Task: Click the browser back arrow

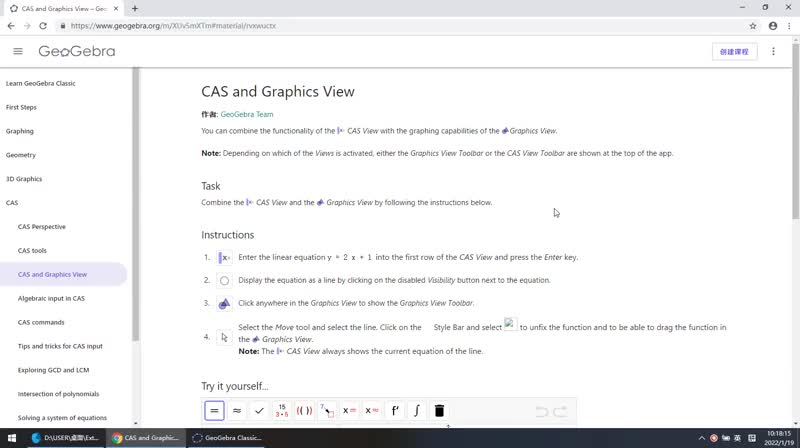Action: 11,26
